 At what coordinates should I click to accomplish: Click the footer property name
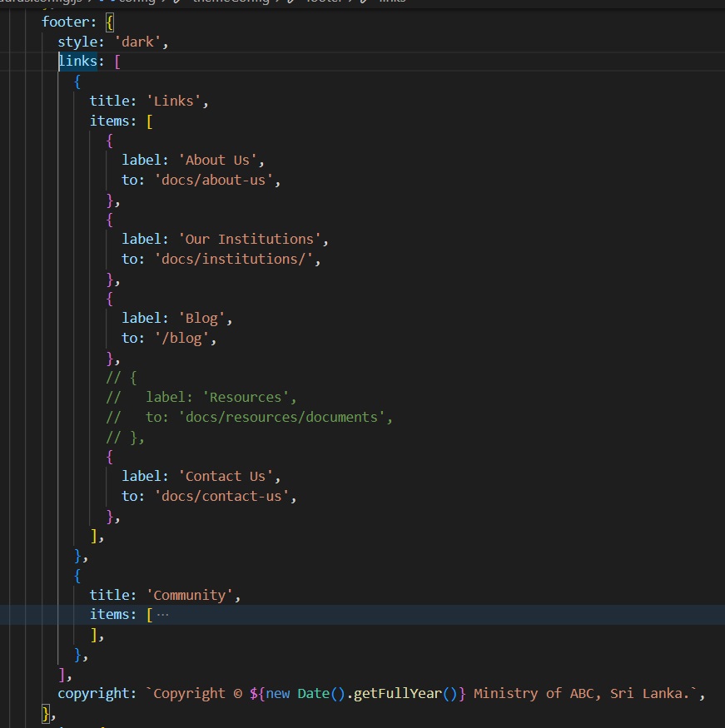[64, 21]
